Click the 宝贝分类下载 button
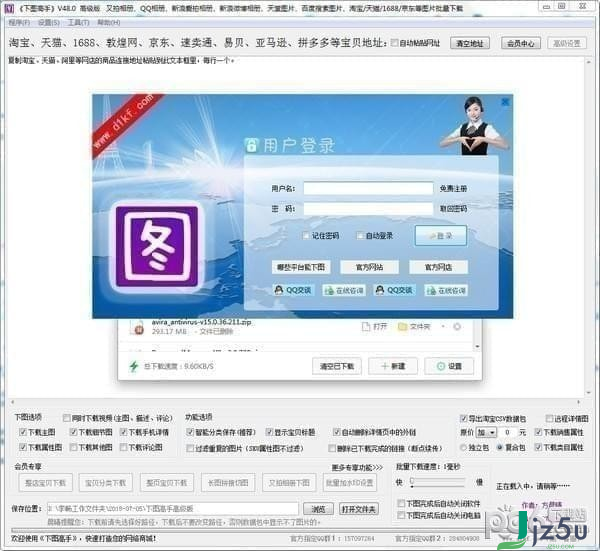600x551 pixels. [105, 483]
